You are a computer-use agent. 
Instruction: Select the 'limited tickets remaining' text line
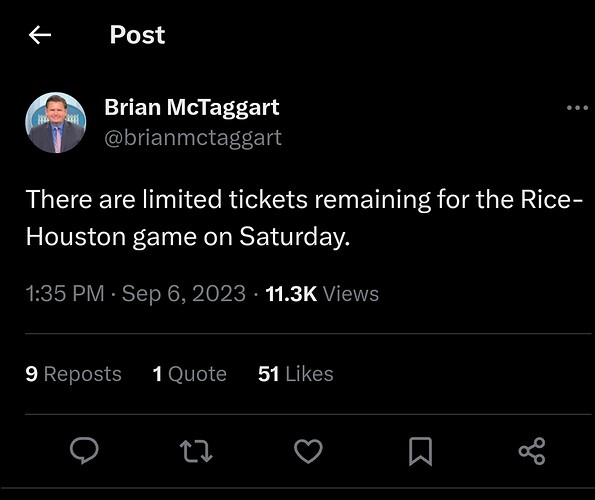(304, 200)
